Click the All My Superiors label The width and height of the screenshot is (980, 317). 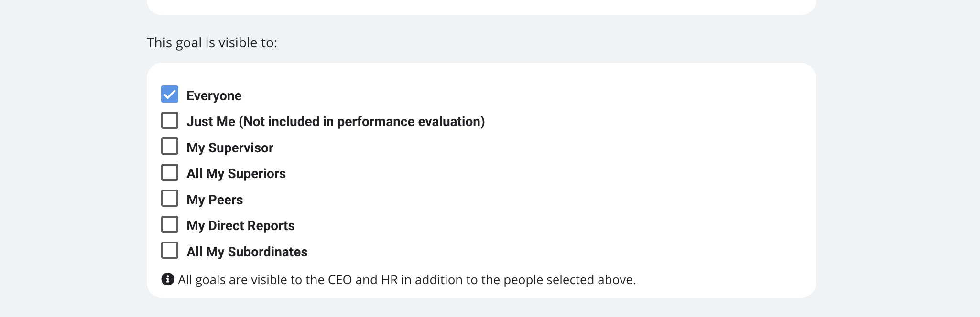click(236, 174)
